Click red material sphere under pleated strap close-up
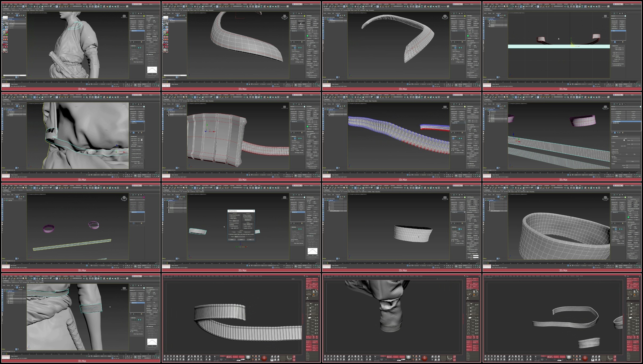 coord(264,358)
